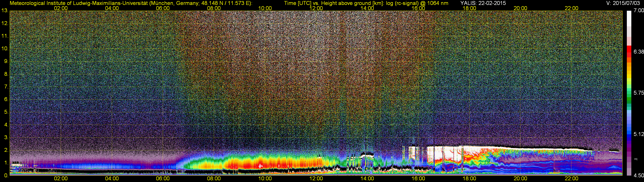
Task: Select the 16:00 label on the upper time axis
Action: pos(418,8)
